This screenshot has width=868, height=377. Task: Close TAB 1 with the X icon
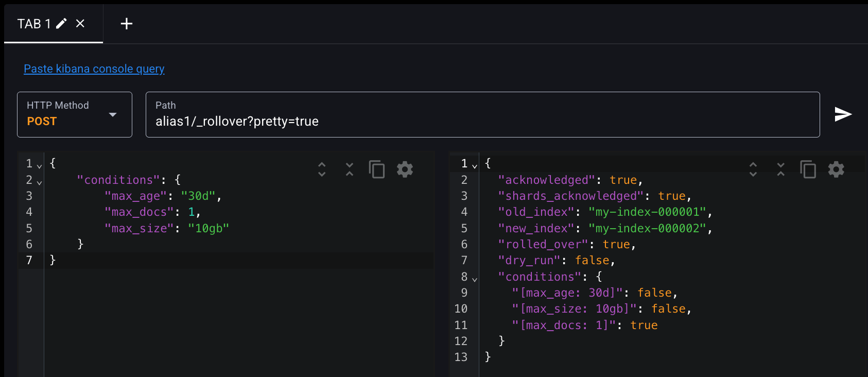pyautogui.click(x=80, y=23)
